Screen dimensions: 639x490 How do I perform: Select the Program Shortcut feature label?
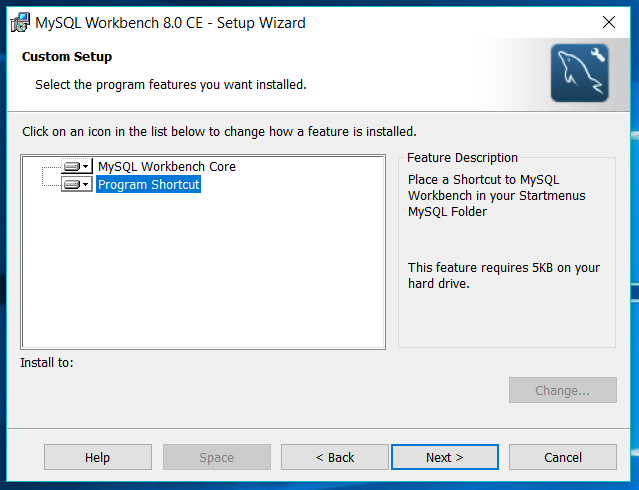[x=149, y=184]
